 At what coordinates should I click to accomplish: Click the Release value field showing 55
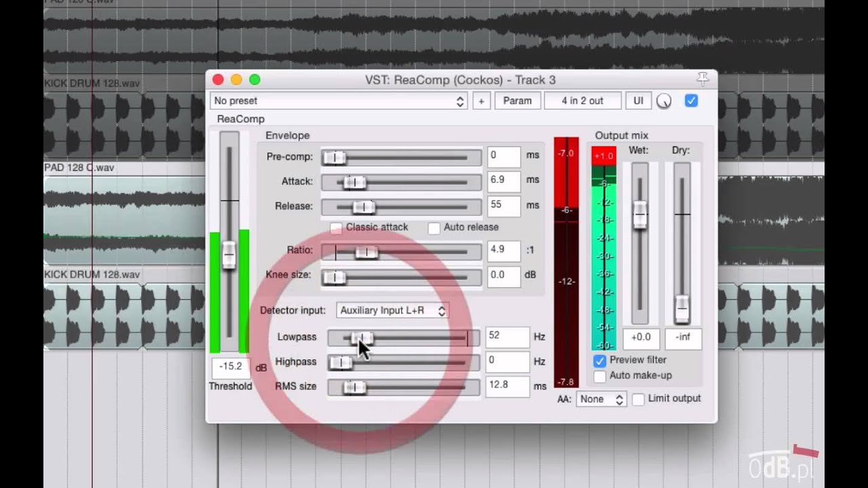pos(504,205)
